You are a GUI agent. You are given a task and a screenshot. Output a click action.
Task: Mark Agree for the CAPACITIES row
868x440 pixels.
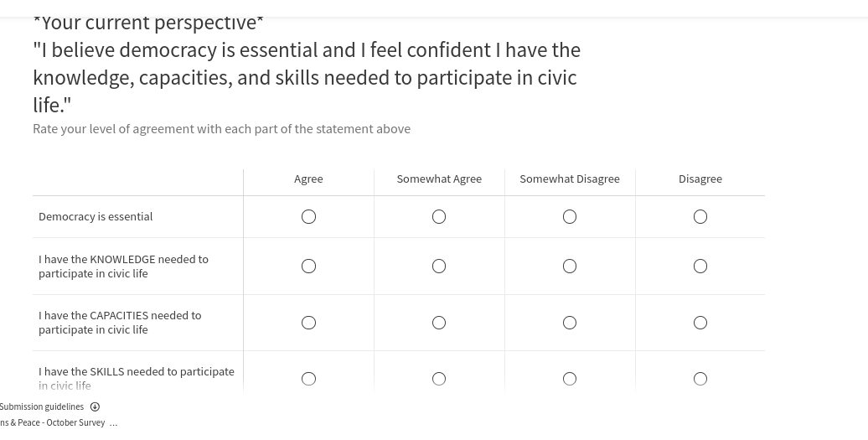[x=308, y=323]
